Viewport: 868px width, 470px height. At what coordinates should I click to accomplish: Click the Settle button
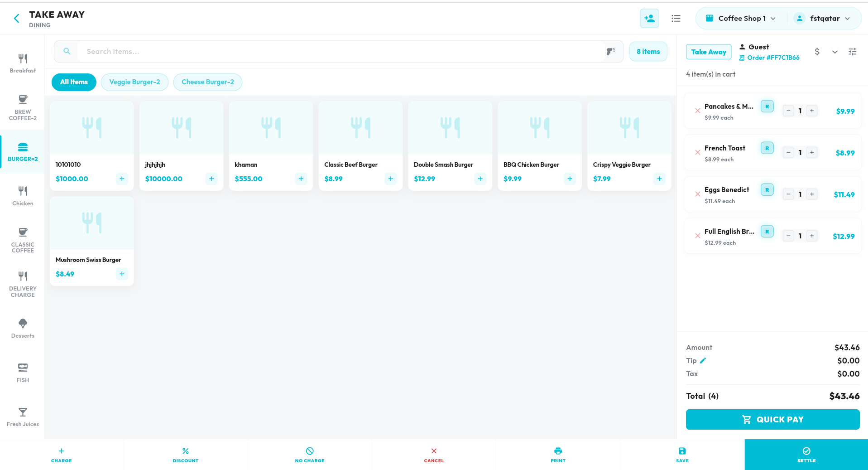[x=806, y=455]
